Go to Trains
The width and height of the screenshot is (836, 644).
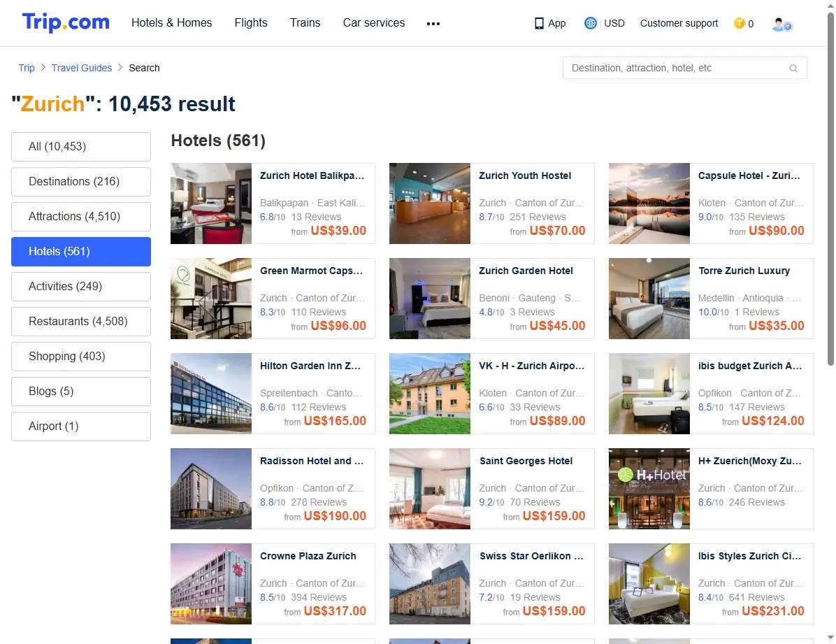coord(305,22)
